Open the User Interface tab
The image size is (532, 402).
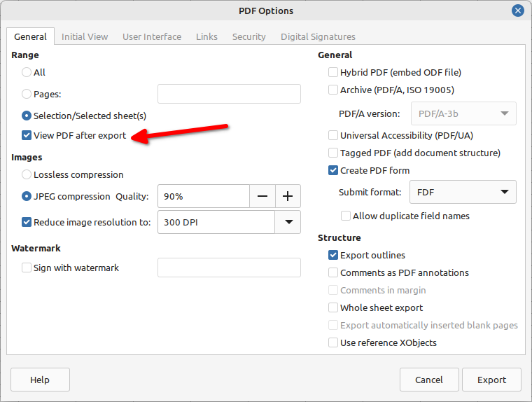point(152,36)
